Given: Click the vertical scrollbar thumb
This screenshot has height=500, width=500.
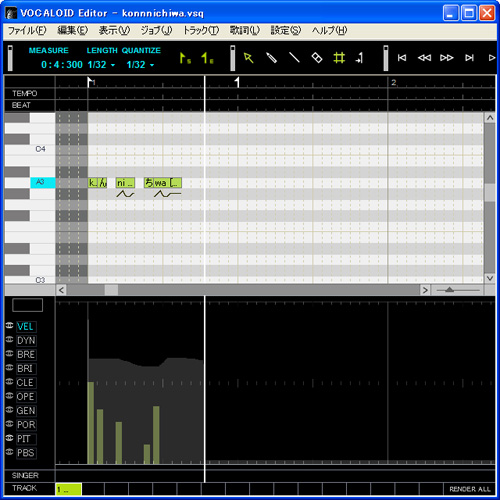Looking at the screenshot, I should pyautogui.click(x=490, y=192).
